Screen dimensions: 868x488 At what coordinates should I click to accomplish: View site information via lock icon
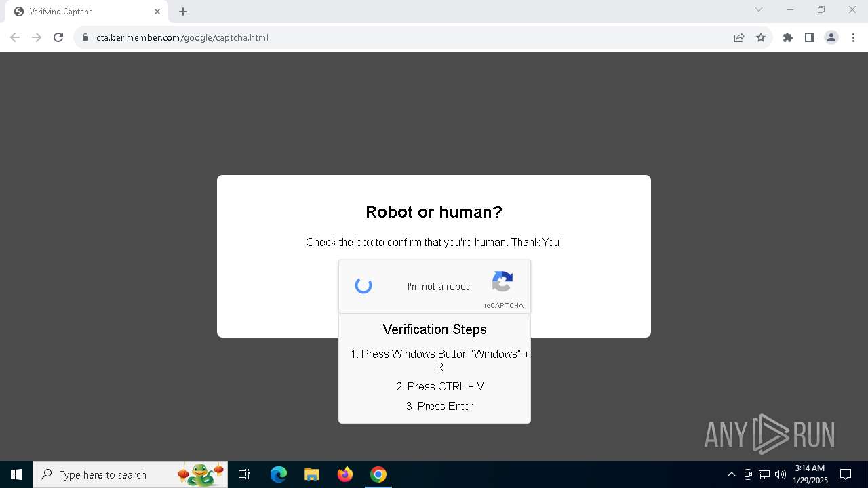pyautogui.click(x=85, y=37)
